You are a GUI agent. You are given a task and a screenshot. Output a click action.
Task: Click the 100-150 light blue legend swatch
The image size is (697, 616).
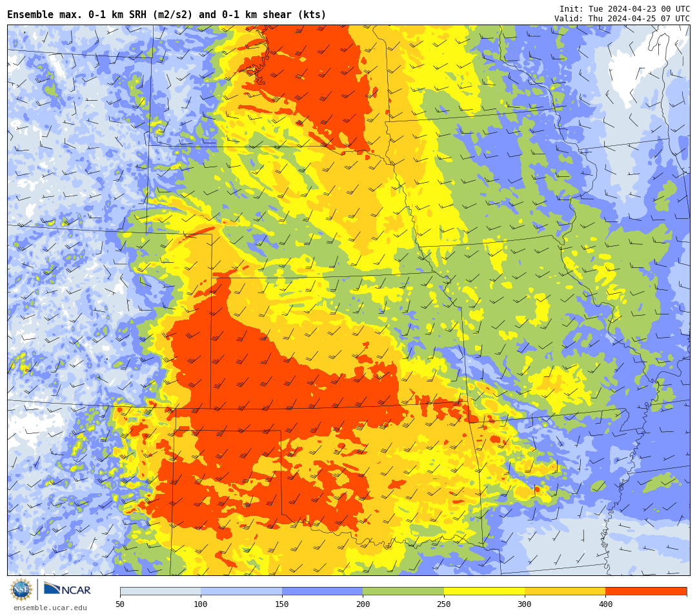pos(241,591)
